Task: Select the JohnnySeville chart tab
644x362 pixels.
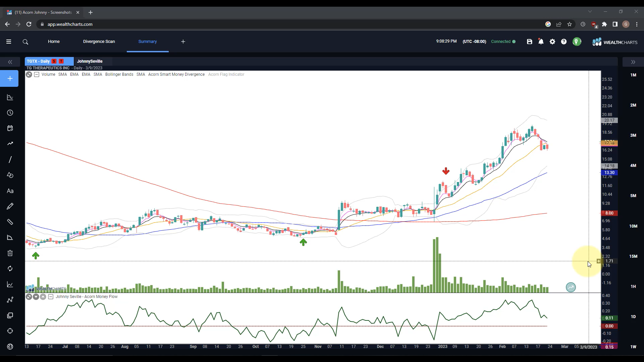Action: [x=90, y=61]
